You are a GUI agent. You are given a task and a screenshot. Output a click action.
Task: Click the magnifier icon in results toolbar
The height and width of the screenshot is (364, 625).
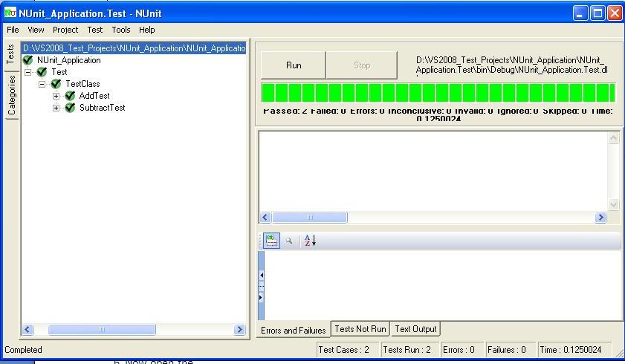pyautogui.click(x=289, y=241)
